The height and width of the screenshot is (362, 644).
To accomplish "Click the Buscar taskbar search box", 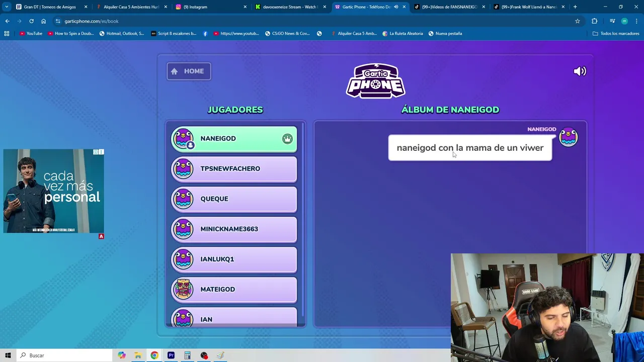I will 64,355.
